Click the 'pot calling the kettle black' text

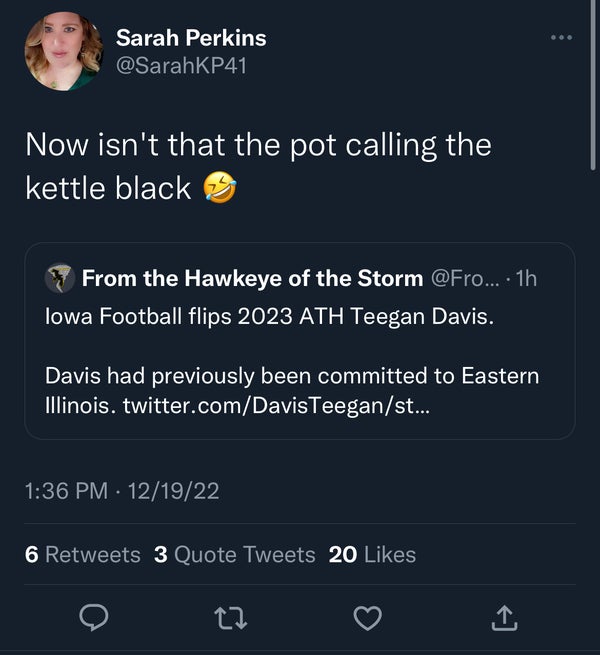coord(258,165)
